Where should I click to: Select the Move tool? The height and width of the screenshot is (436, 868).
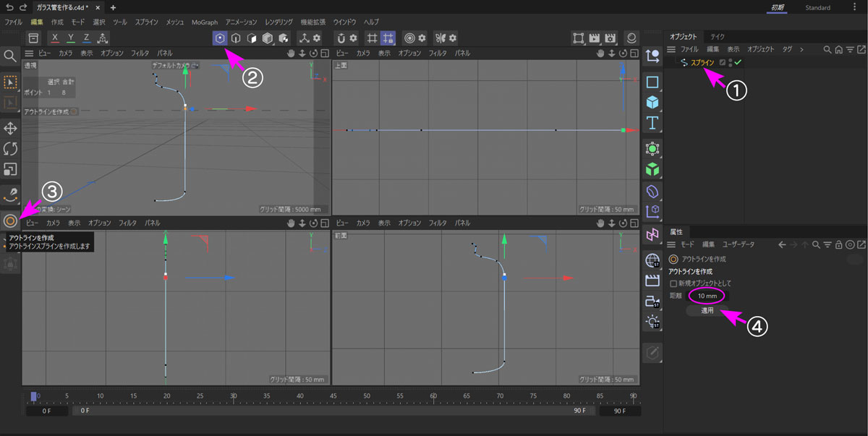pos(10,129)
